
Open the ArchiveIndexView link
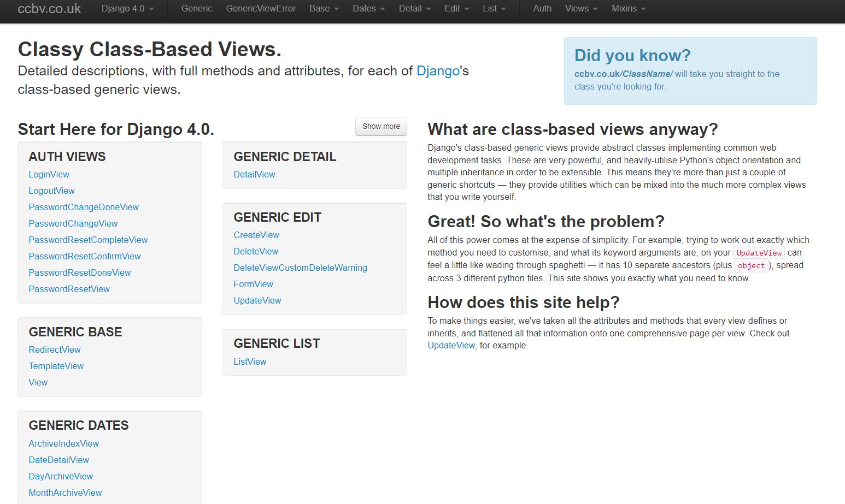click(63, 443)
